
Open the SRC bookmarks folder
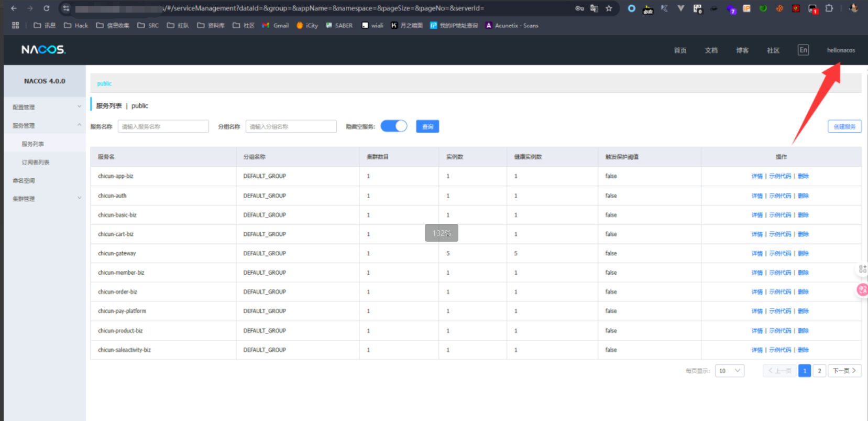(148, 25)
